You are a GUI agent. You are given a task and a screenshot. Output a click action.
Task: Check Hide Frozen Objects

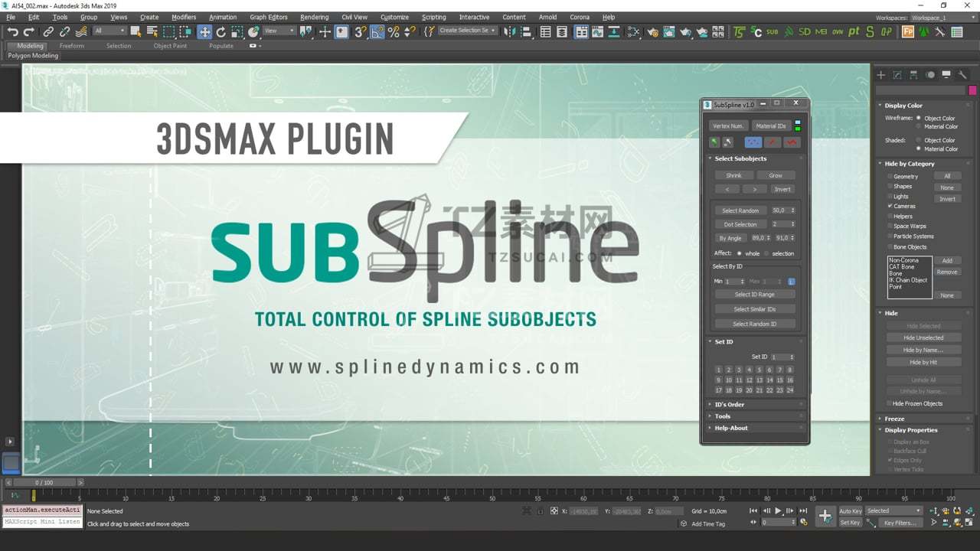(890, 403)
